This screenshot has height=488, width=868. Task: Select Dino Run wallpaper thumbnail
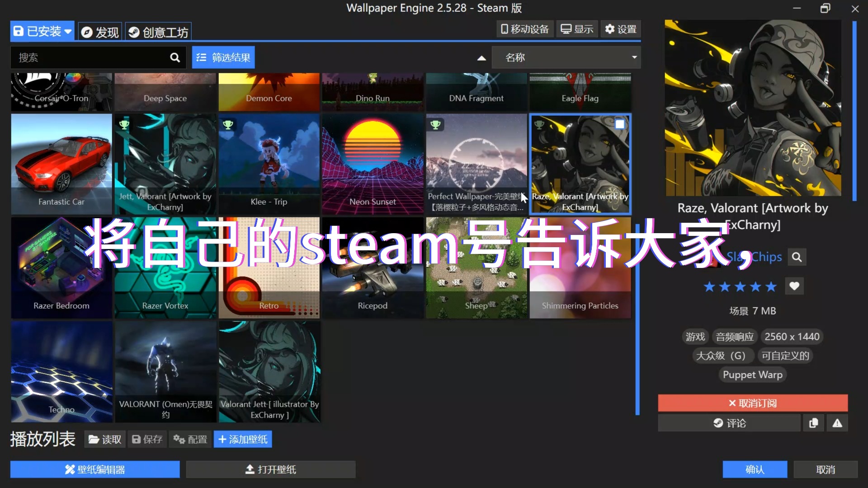click(x=373, y=92)
